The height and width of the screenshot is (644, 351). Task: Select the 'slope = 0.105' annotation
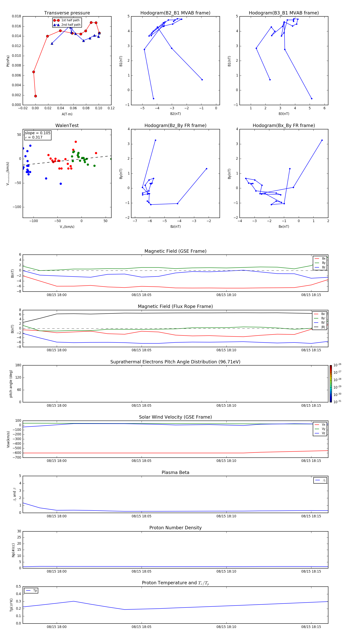point(37,133)
